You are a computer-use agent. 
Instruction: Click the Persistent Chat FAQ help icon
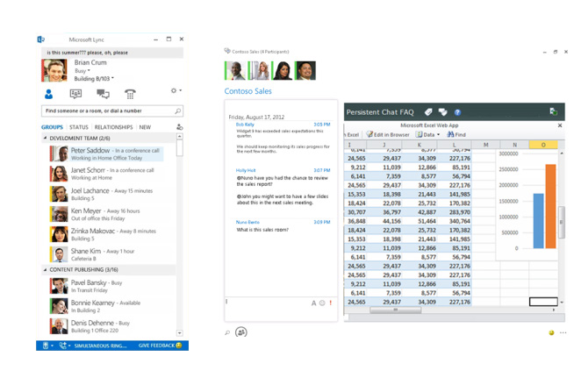[x=457, y=112]
